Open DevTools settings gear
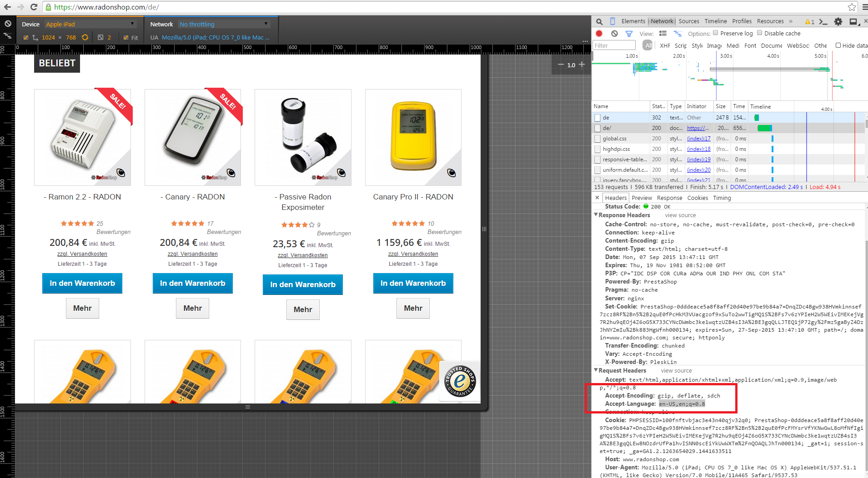The width and height of the screenshot is (868, 478). point(838,21)
